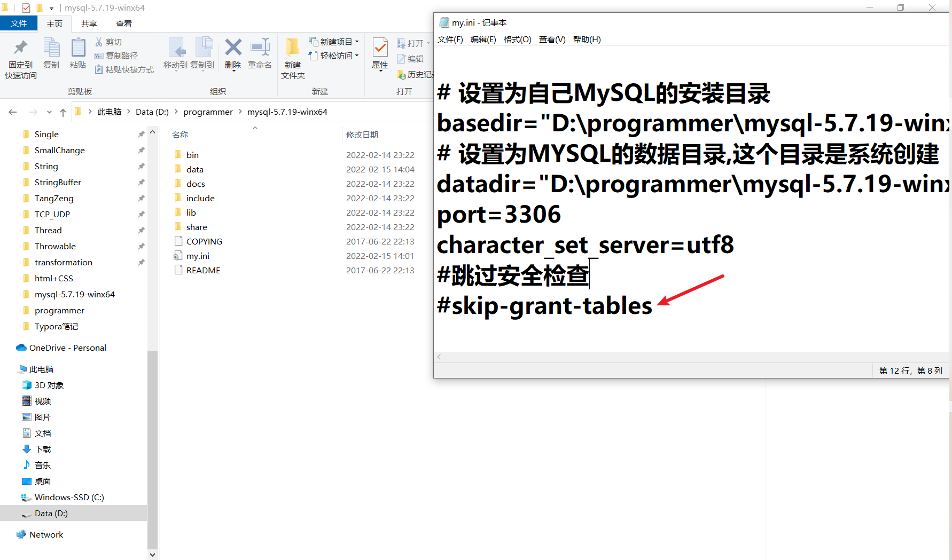
Task: Select the bin folder
Action: [x=192, y=155]
